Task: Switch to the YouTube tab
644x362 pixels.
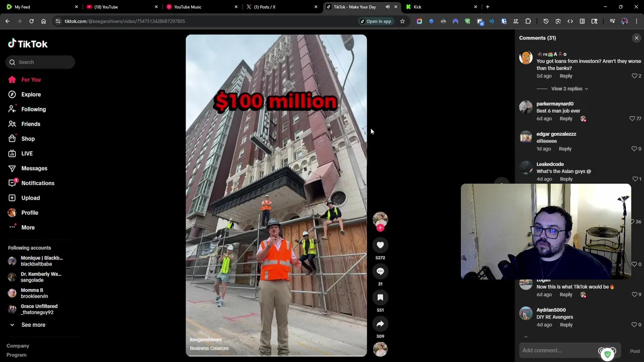Action: click(x=122, y=7)
